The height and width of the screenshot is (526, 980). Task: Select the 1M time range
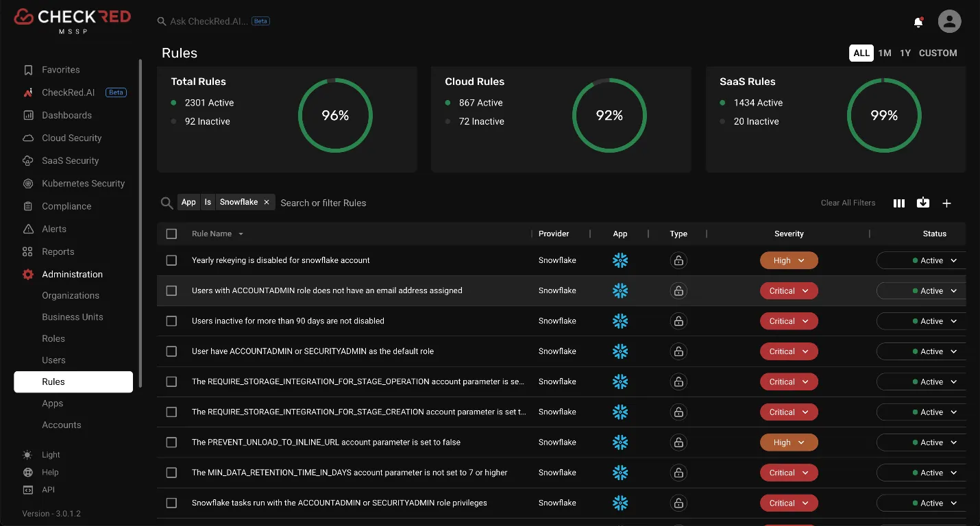[x=885, y=53]
